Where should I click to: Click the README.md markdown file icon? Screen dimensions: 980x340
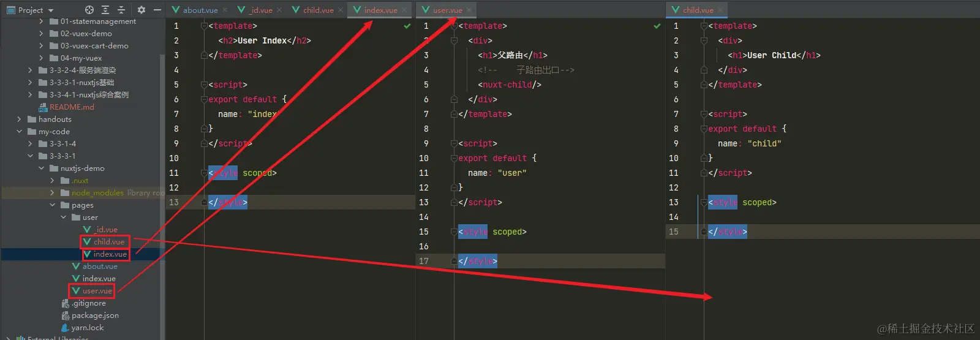(43, 107)
